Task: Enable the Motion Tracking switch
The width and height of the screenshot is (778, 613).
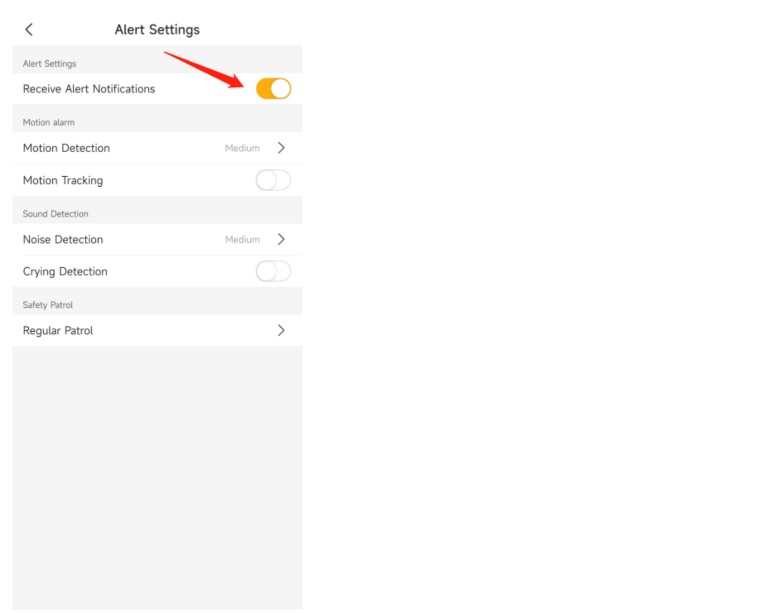Action: click(273, 180)
